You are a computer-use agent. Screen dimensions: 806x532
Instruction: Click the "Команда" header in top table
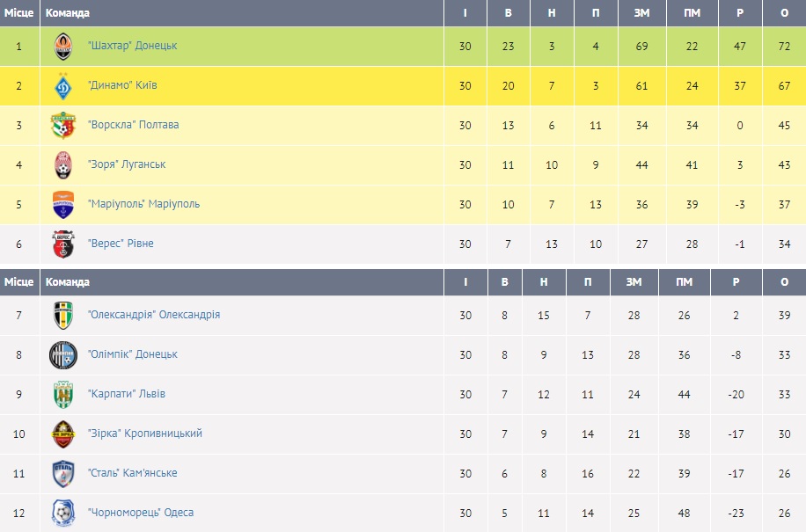click(x=68, y=13)
